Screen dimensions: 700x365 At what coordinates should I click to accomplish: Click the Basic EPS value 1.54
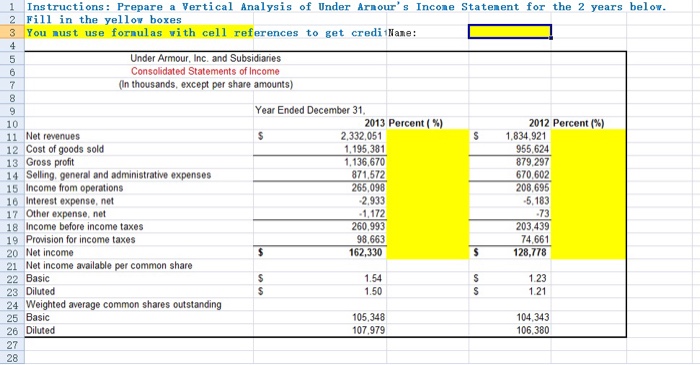pyautogui.click(x=373, y=278)
